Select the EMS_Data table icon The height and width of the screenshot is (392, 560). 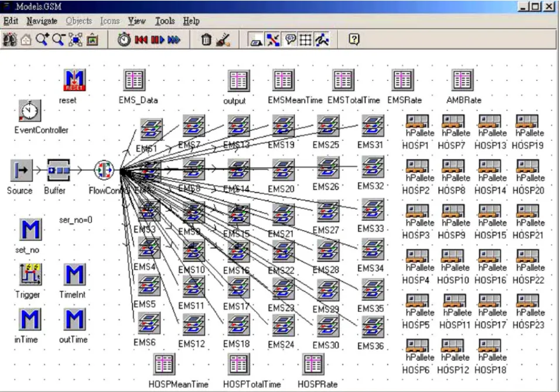click(134, 80)
